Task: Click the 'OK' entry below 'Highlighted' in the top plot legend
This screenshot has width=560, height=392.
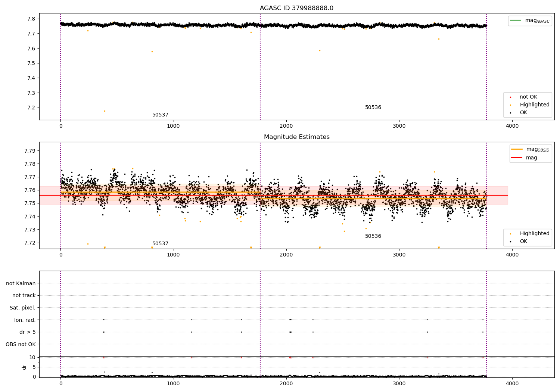Action: [x=523, y=113]
